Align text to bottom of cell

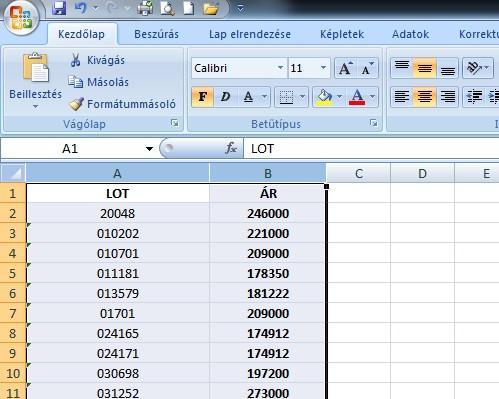(447, 68)
